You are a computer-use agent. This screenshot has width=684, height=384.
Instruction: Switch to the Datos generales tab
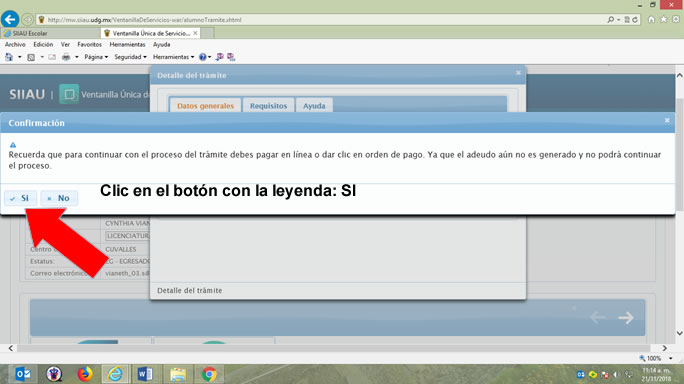point(205,106)
